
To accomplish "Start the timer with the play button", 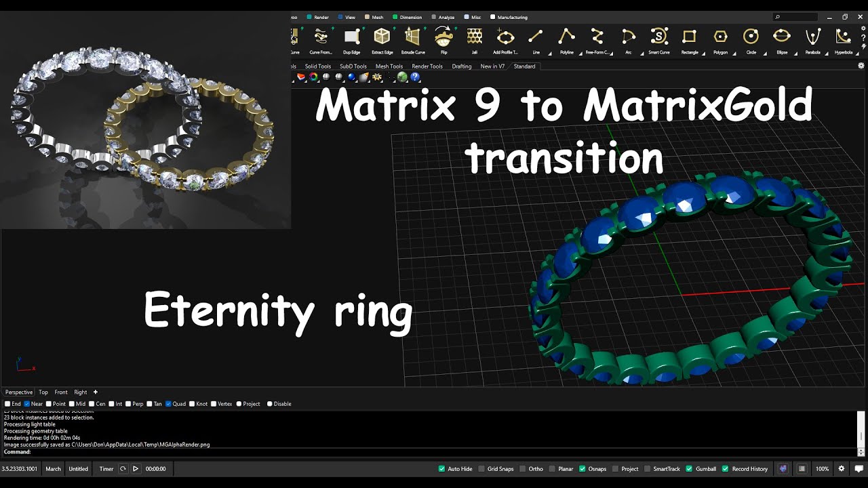I will (136, 468).
